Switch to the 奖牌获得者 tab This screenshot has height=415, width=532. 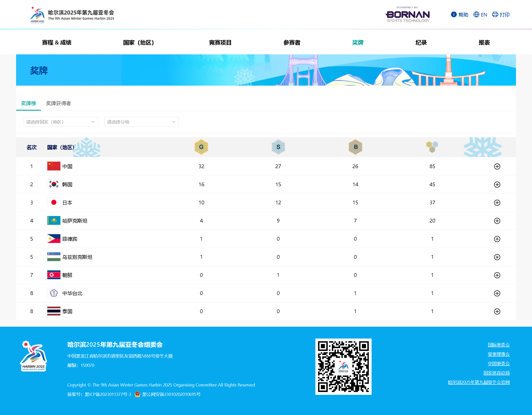pos(59,103)
